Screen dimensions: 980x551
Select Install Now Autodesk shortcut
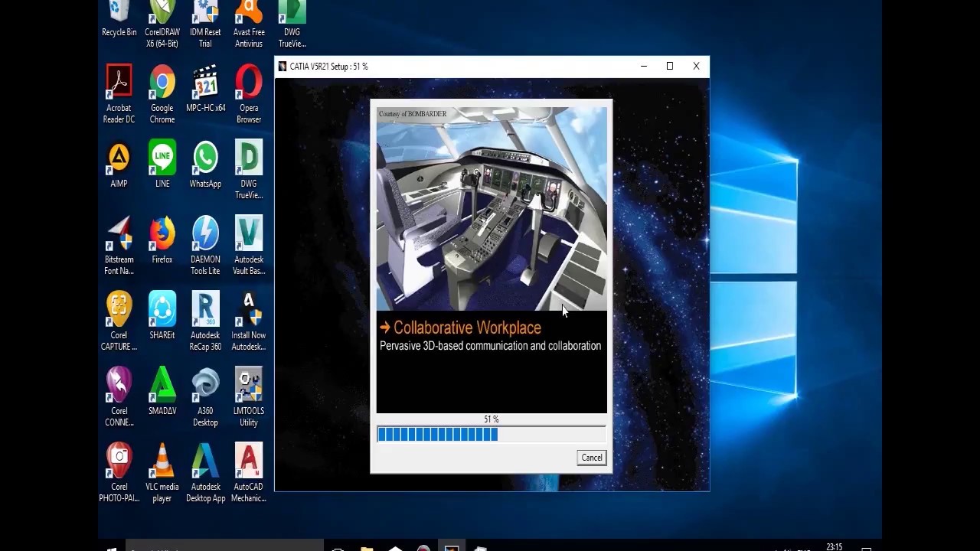tap(249, 321)
